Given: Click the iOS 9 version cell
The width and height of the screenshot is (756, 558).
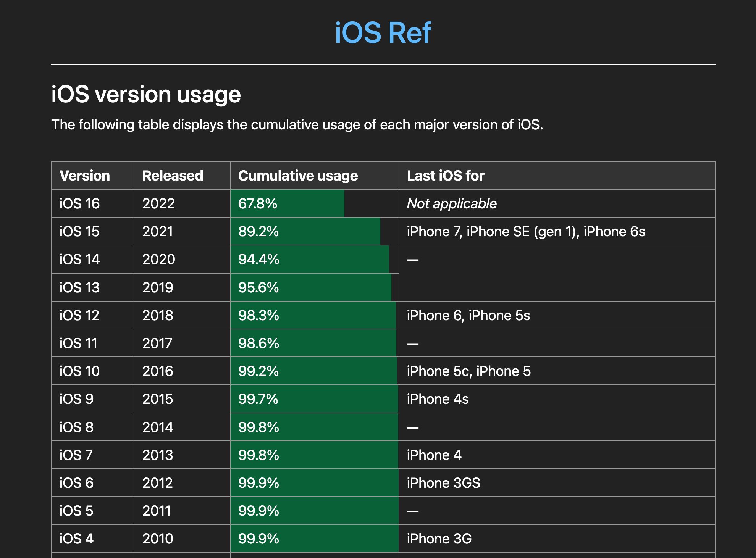Looking at the screenshot, I should tap(93, 399).
